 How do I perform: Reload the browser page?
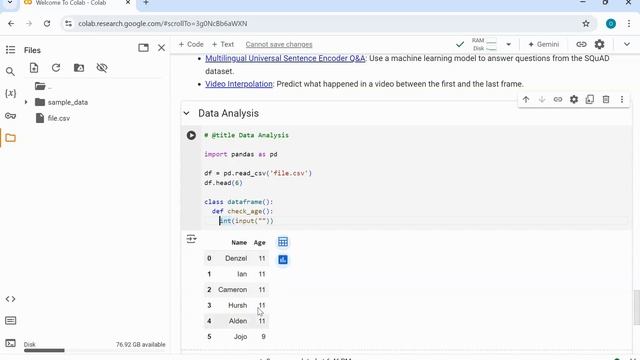tap(47, 24)
